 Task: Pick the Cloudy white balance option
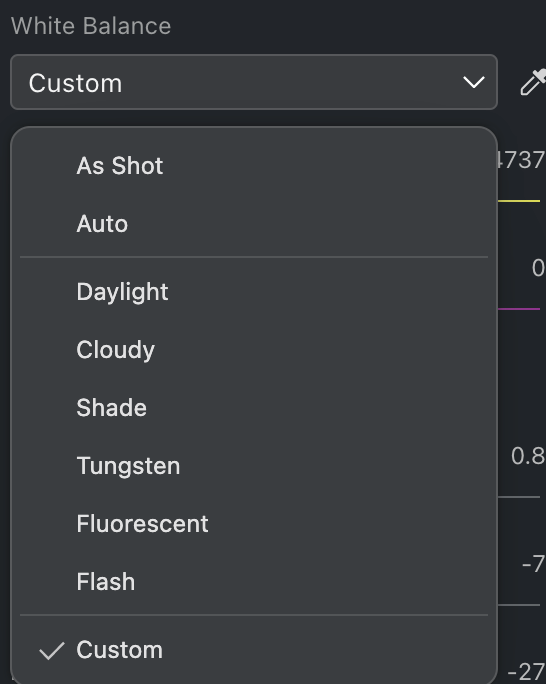tap(254, 349)
